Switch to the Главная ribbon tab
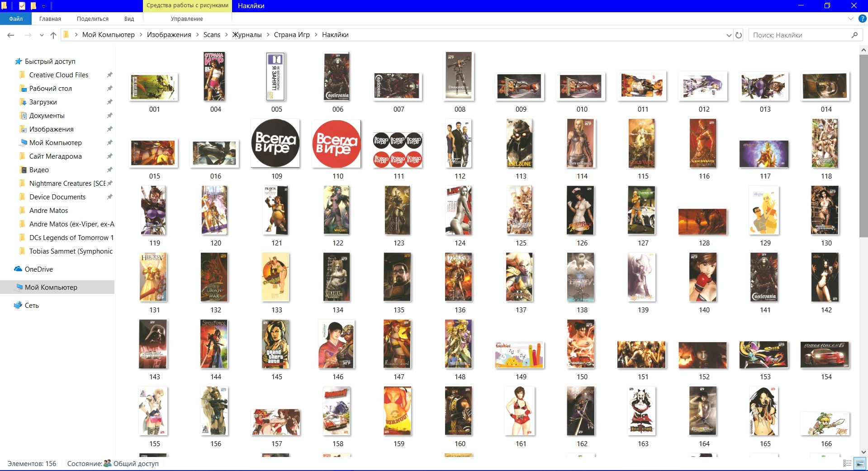The width and height of the screenshot is (868, 471). (x=50, y=19)
